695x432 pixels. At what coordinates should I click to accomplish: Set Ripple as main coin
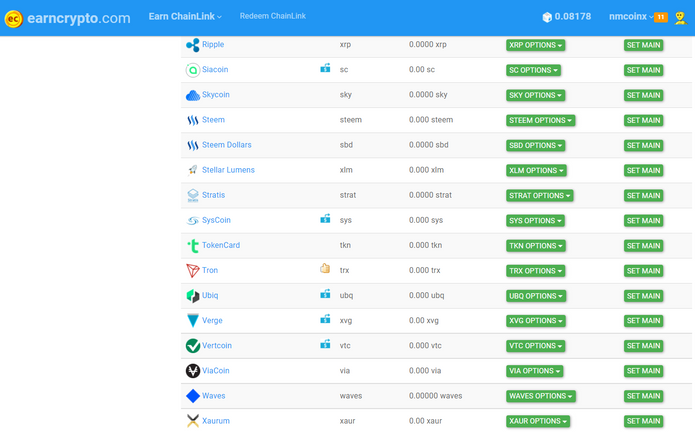pos(643,45)
